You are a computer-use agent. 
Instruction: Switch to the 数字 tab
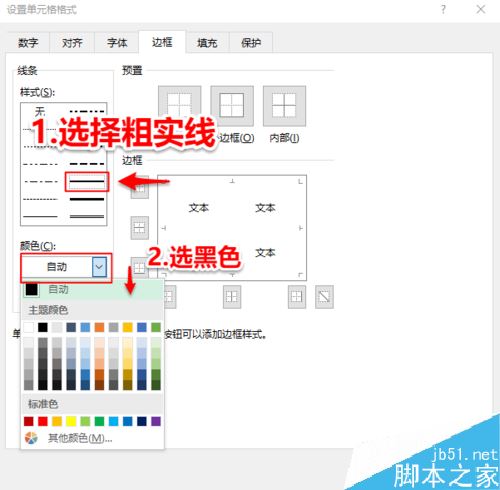tap(28, 43)
